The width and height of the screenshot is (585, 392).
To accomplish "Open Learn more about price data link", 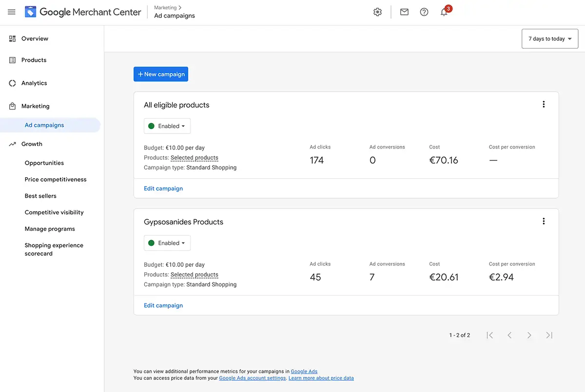I will [x=321, y=378].
